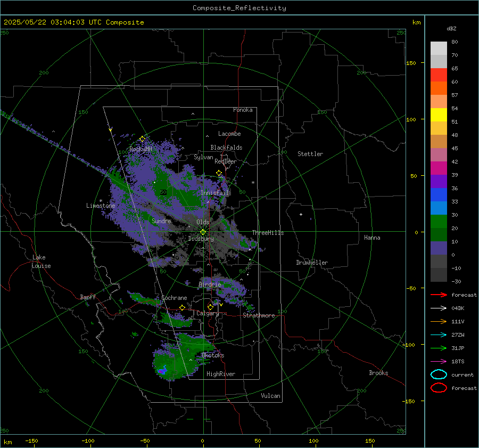Click the Stettler label

(310, 154)
